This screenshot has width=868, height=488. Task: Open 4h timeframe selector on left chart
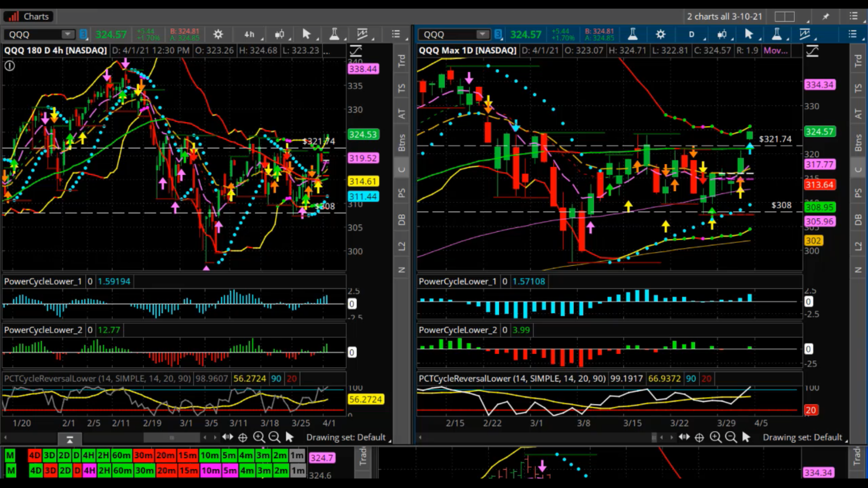[x=249, y=34]
